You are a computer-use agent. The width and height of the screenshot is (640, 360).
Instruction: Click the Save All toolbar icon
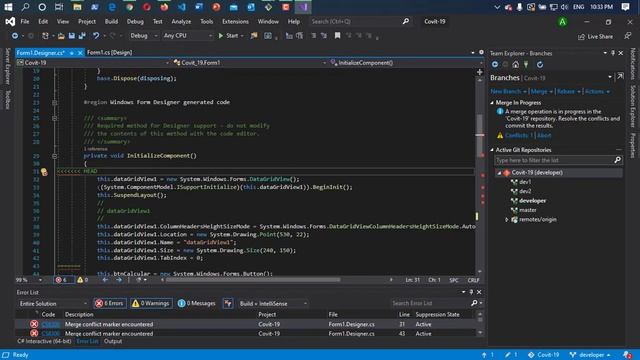[x=82, y=36]
